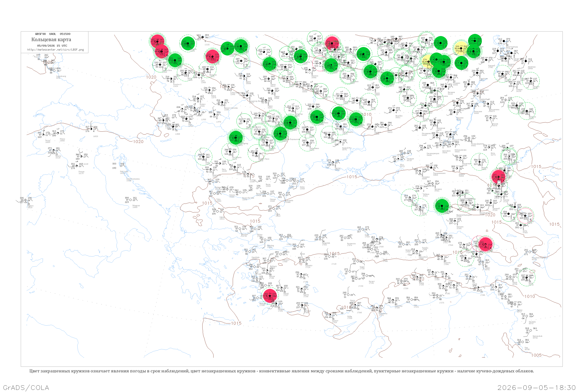Select the yellow circle in the upper-right cluster
The height and width of the screenshot is (392, 588).
pos(461,48)
